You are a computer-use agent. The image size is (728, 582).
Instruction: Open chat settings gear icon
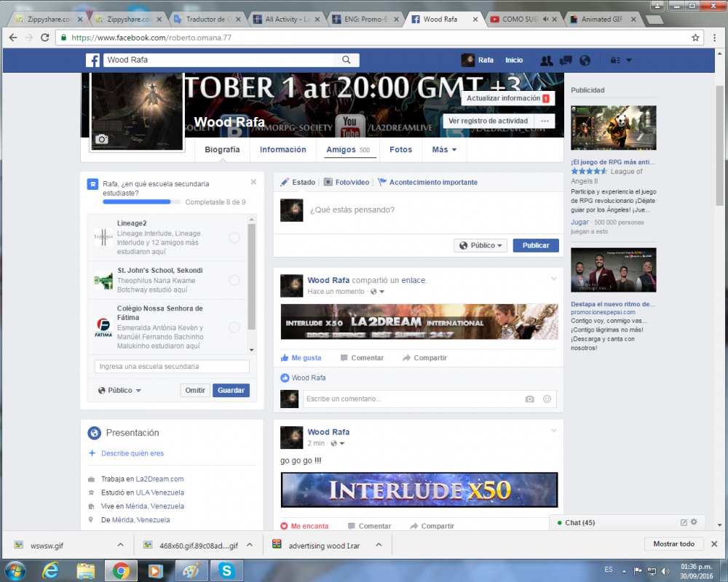click(694, 522)
